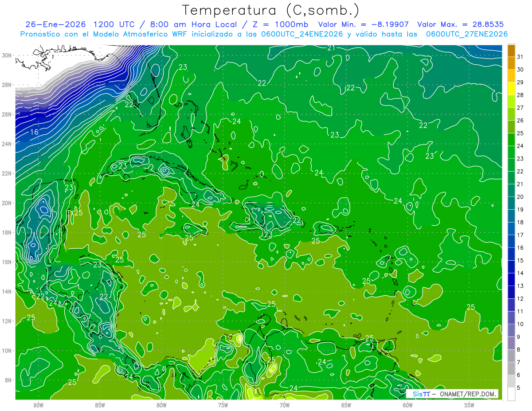
Task: Click the "90W" longitude axis label
Action: [38, 405]
